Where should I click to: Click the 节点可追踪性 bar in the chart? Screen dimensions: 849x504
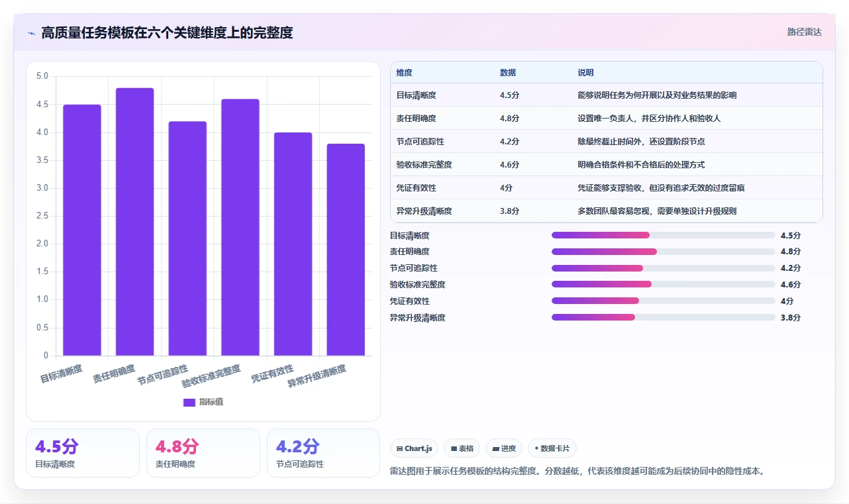pos(187,238)
